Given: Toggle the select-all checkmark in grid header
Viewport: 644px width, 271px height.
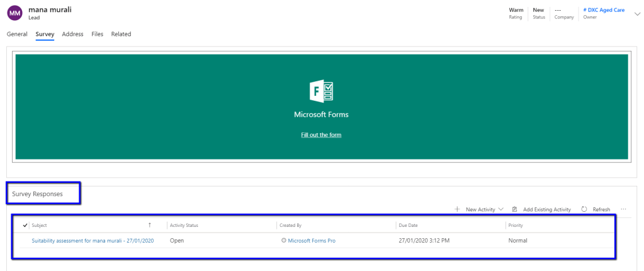Looking at the screenshot, I should 25,225.
